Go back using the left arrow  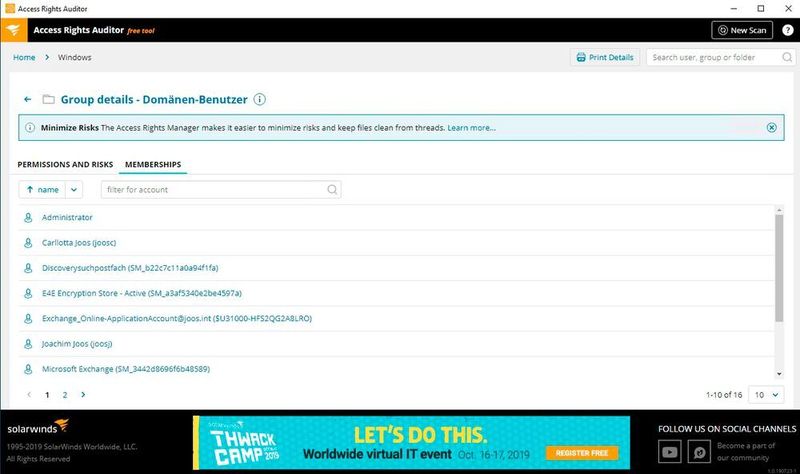coord(28,99)
